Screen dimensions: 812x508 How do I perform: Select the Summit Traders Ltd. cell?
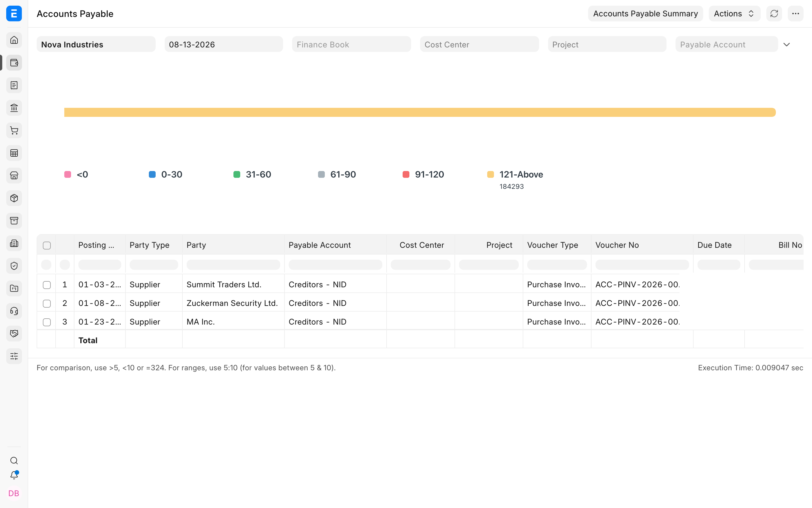[x=233, y=284]
